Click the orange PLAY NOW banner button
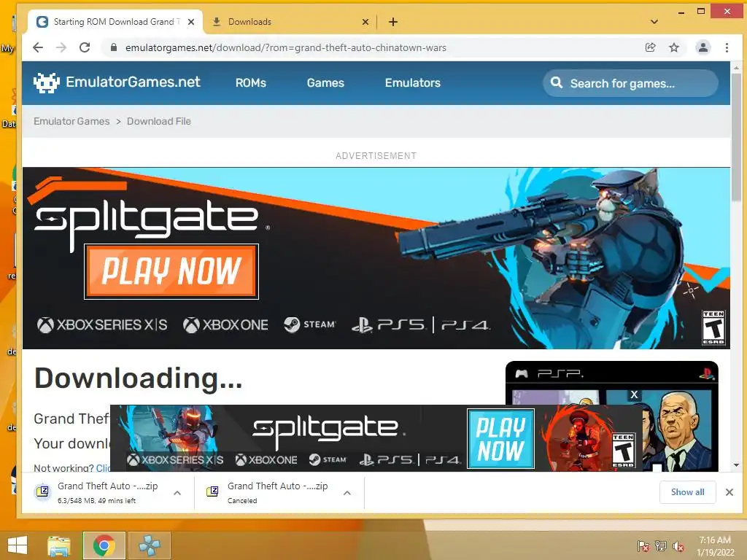The height and width of the screenshot is (560, 747). click(x=171, y=271)
